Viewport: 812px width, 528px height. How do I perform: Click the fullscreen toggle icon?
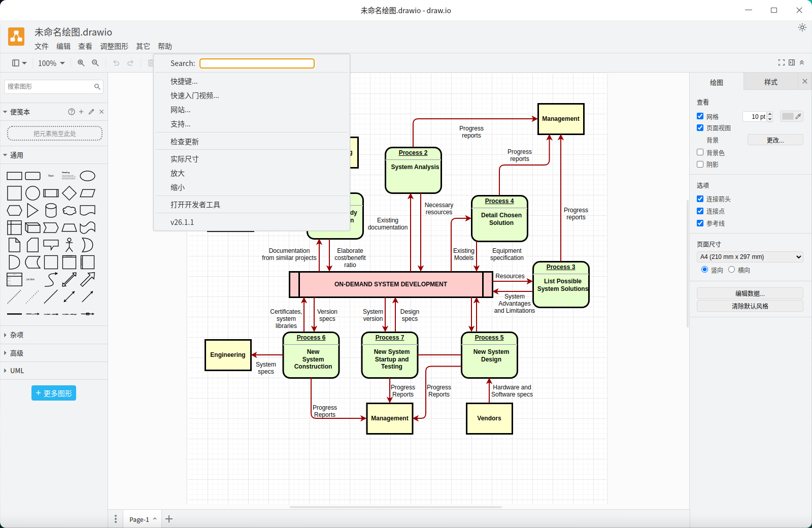pos(782,62)
